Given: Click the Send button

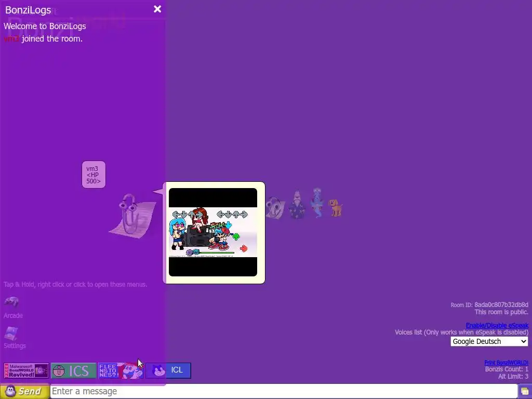Looking at the screenshot, I should point(25,391).
